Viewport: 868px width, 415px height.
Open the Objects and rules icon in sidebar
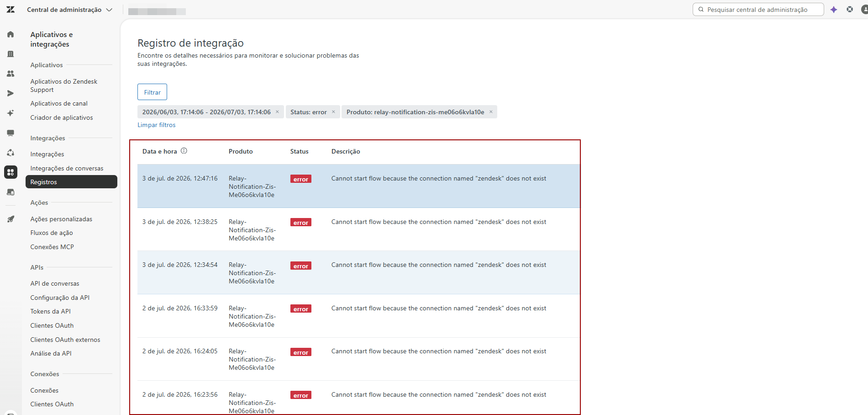tap(11, 153)
